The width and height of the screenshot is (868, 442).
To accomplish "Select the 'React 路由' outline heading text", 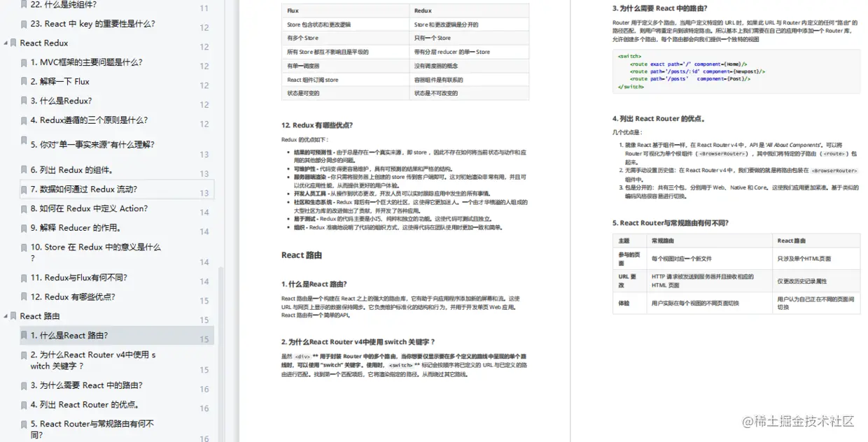I will click(40, 316).
